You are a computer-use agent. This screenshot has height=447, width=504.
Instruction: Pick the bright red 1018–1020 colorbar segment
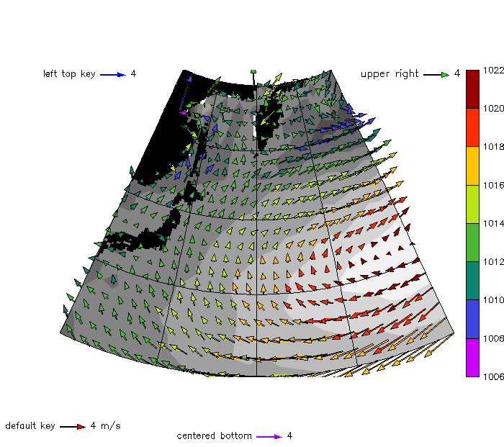pos(473,127)
